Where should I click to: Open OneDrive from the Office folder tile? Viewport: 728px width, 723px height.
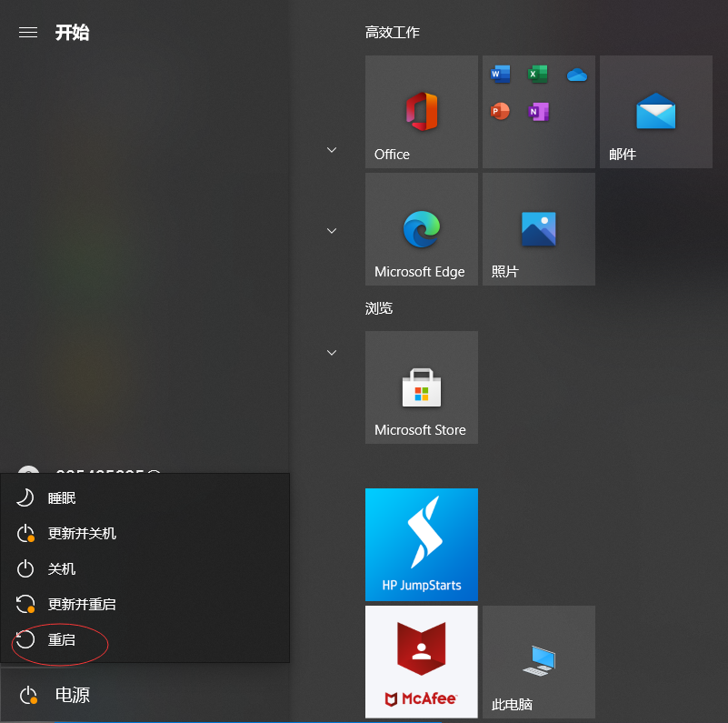[576, 75]
